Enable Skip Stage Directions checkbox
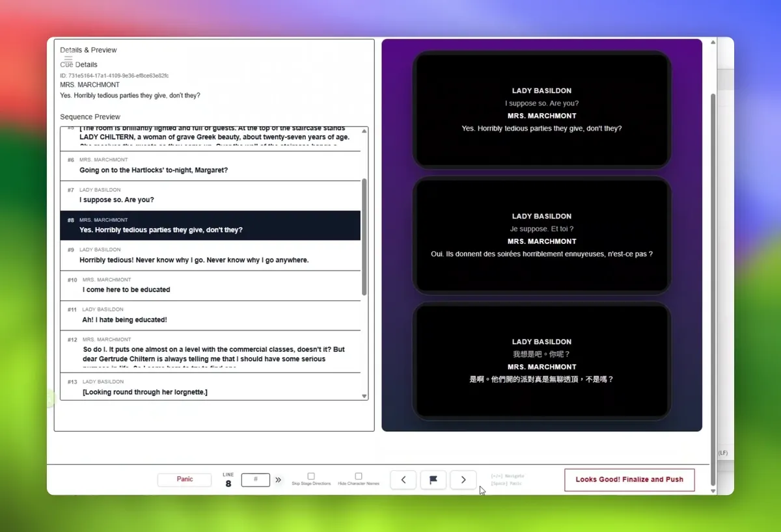 pyautogui.click(x=311, y=476)
